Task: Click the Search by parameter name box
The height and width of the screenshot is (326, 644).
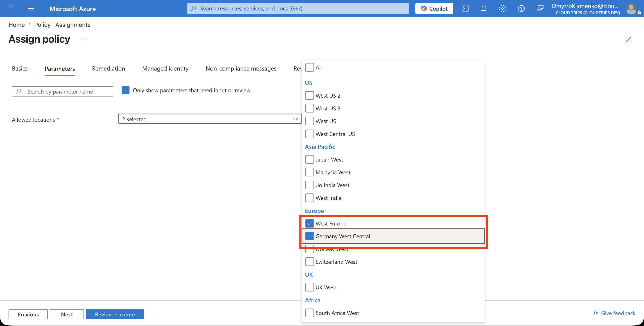Action: coord(62,92)
